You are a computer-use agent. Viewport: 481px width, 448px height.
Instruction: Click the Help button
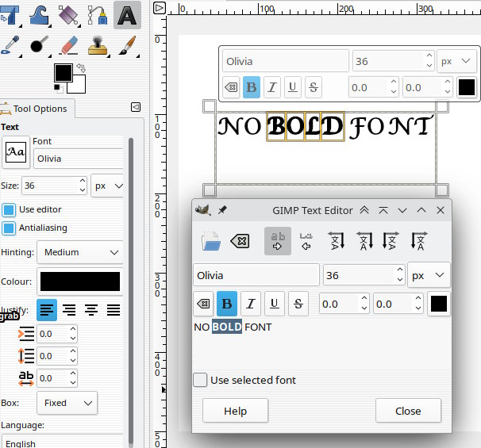click(235, 411)
